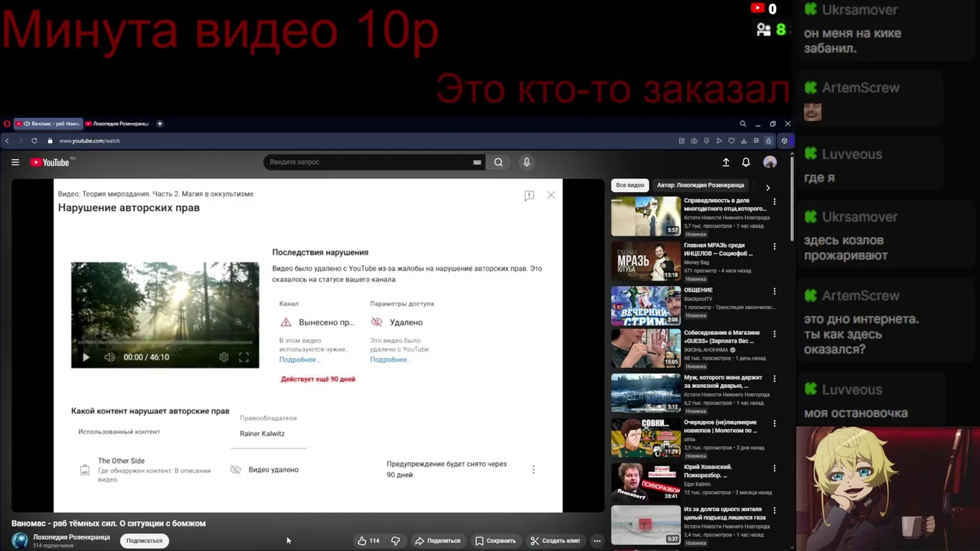Open Opera snapshot camera icon

click(x=694, y=141)
